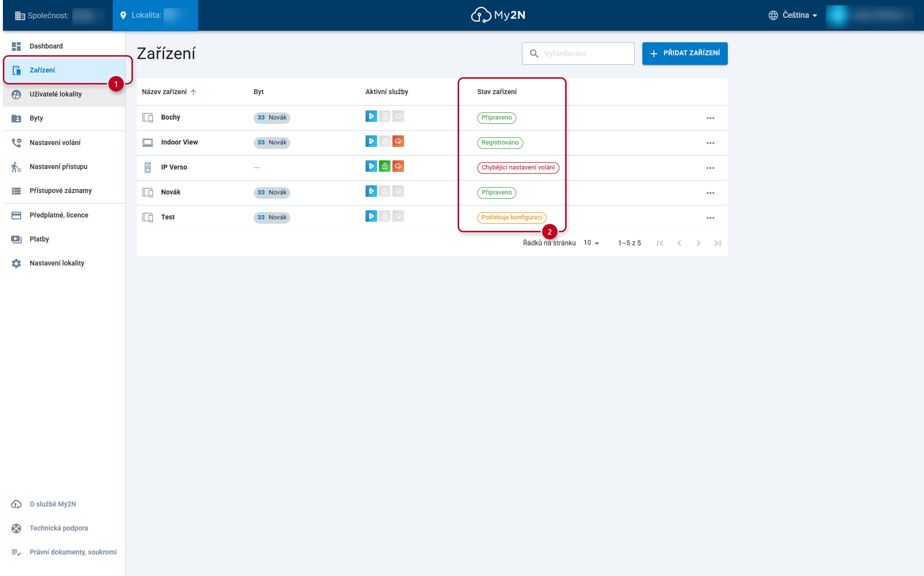This screenshot has width=924, height=576.
Task: Click IP Verso green lock access icon
Action: [385, 166]
